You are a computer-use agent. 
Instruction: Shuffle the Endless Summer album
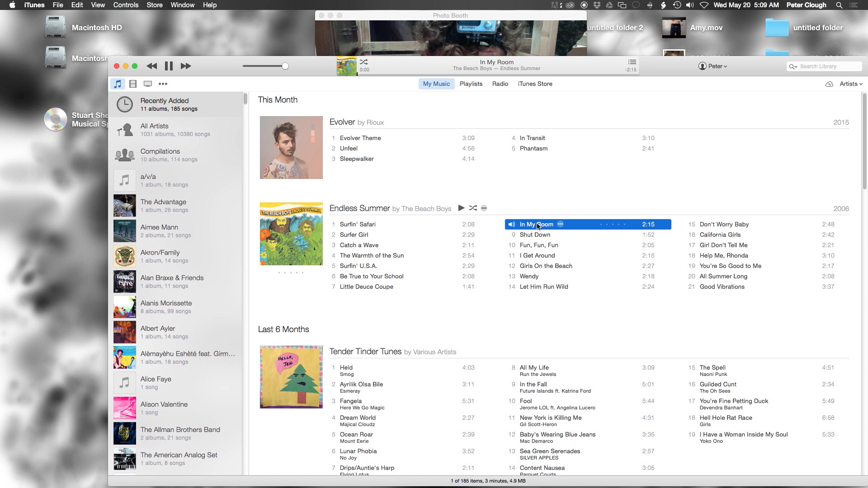pyautogui.click(x=473, y=208)
